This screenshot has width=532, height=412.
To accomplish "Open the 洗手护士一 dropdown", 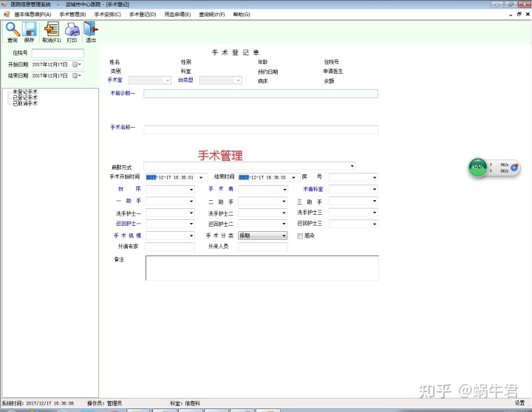I will (x=191, y=213).
